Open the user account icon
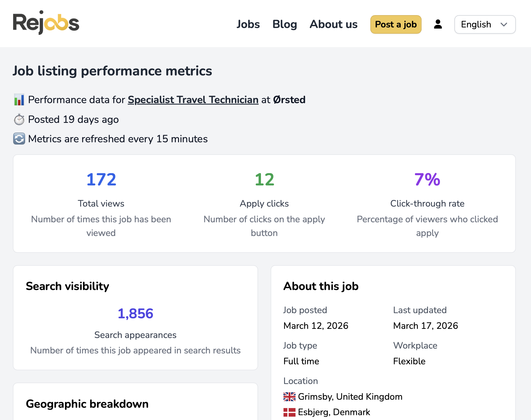The height and width of the screenshot is (420, 531). pos(438,24)
